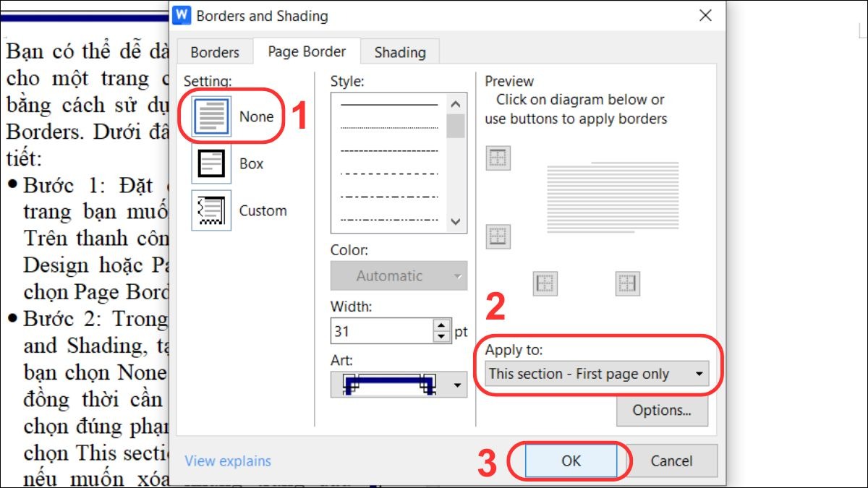The image size is (868, 488).
Task: Toggle right border button in Preview
Action: tap(627, 283)
